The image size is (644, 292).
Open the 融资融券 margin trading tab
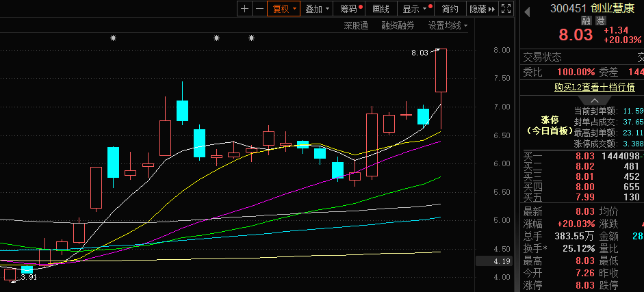[398, 26]
